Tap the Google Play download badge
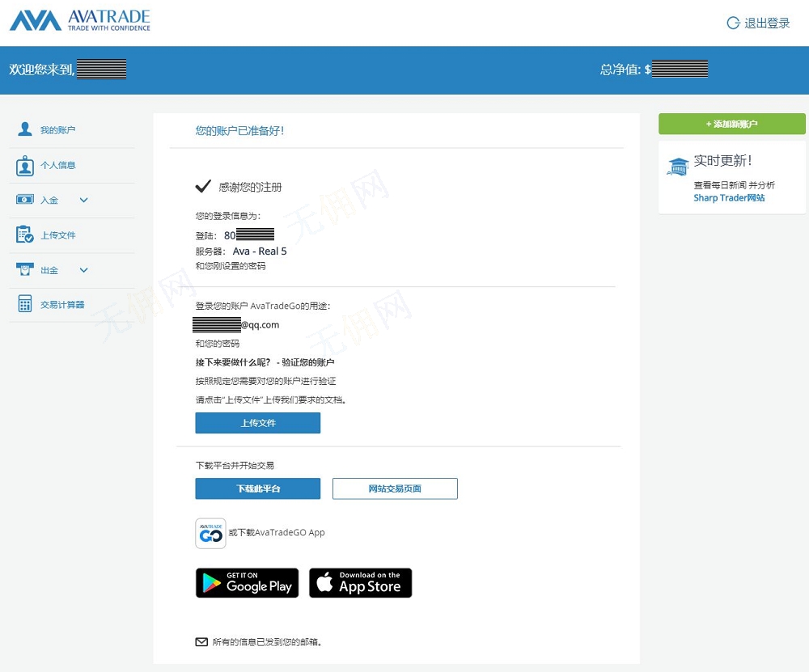Screen dimensions: 809x672 click(x=247, y=583)
